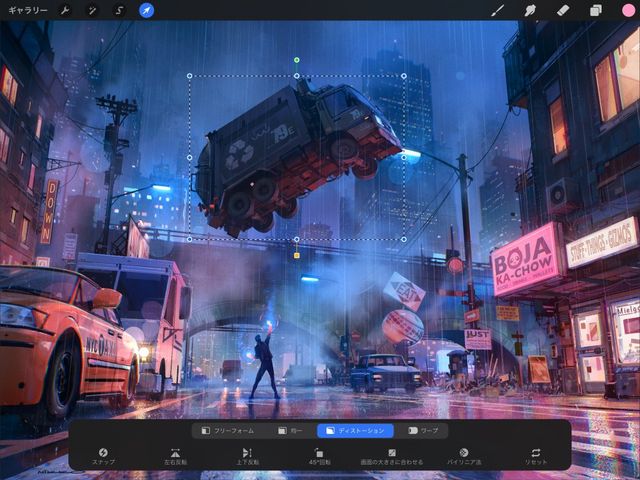Open the pink color picker circle
Viewport: 640px width, 480px height.
[x=629, y=10]
